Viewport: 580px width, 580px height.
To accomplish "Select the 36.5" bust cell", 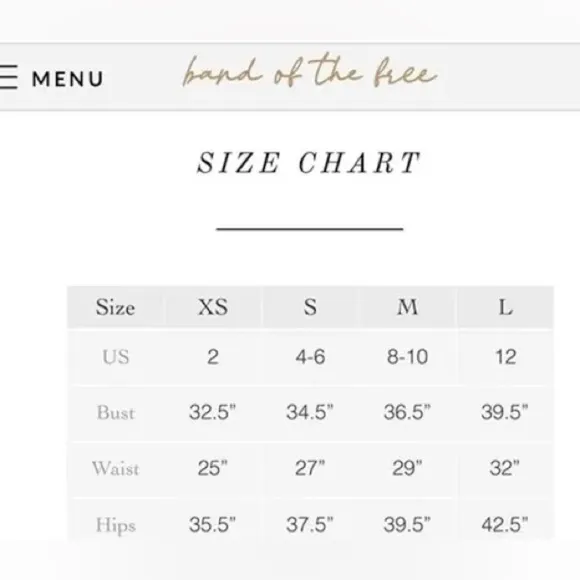I will tap(407, 412).
